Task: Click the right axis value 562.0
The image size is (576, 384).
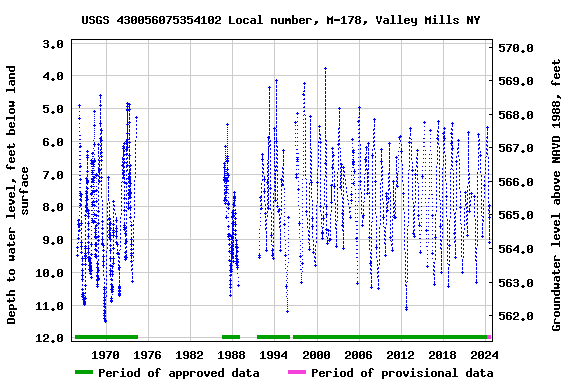Action: click(516, 316)
